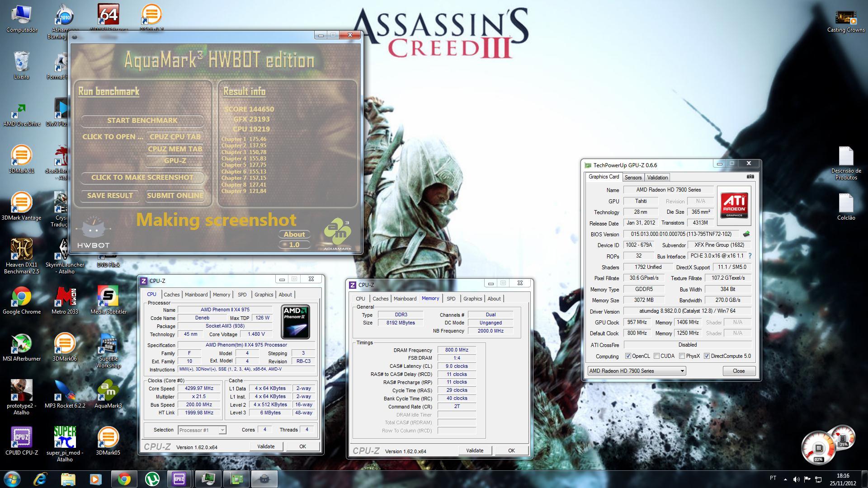
Task: Open the 3DMark06 desktop shortcut
Action: 65,348
